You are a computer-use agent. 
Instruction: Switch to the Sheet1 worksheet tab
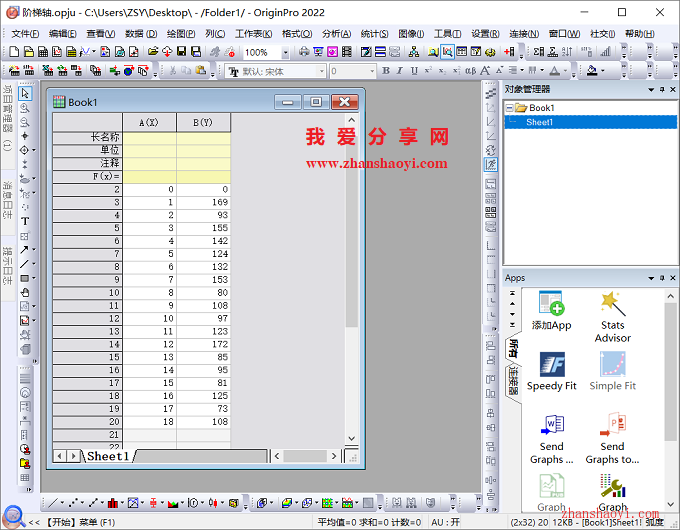(108, 456)
